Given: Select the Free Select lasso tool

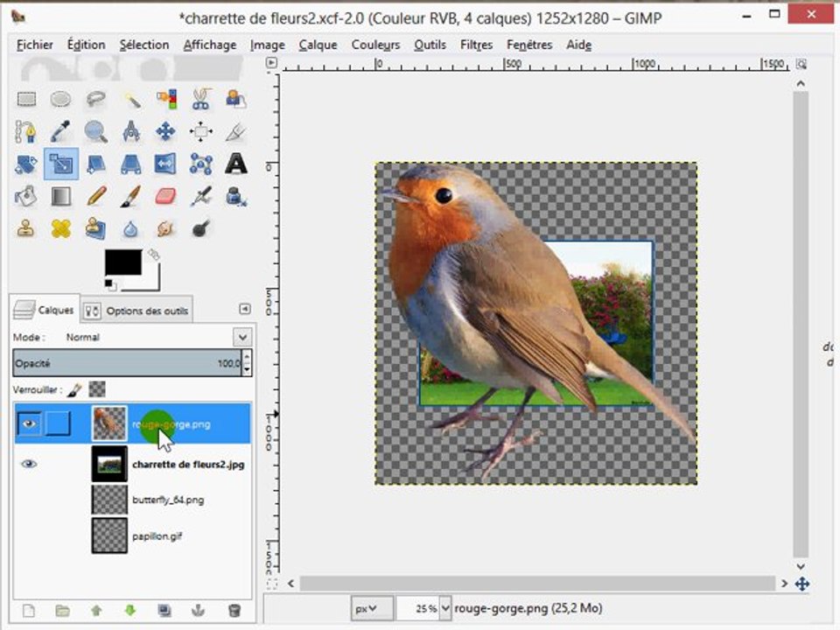Looking at the screenshot, I should pos(96,99).
